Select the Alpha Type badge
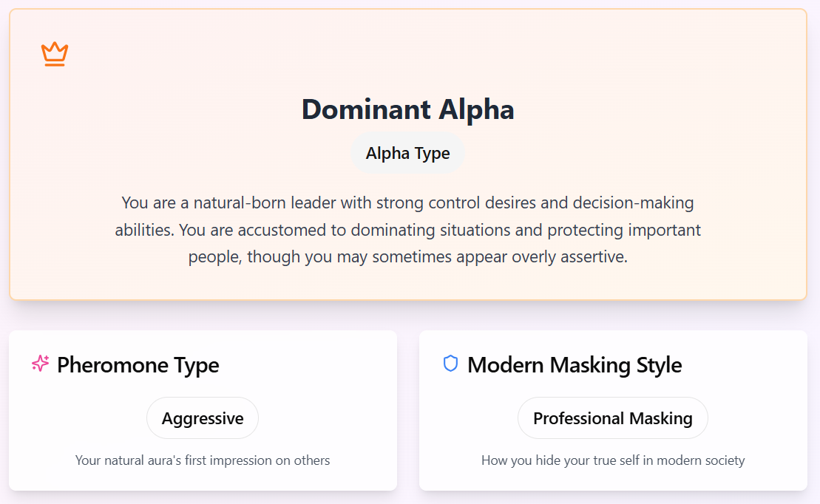This screenshot has height=504, width=820. tap(407, 154)
